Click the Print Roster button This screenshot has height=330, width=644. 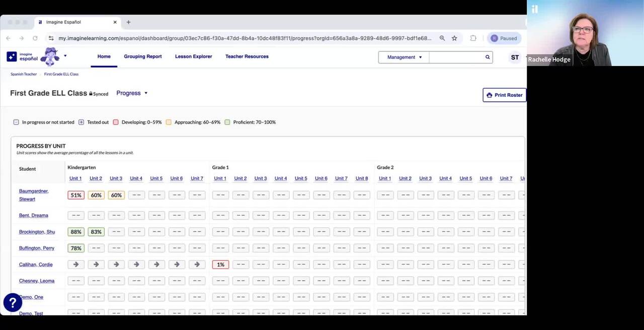504,95
